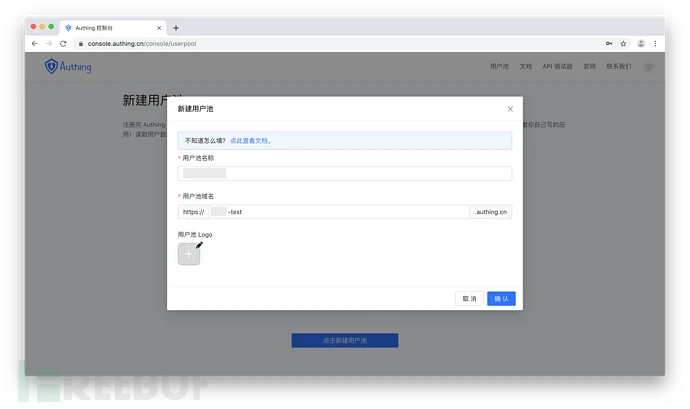The height and width of the screenshot is (409, 690).
Task: Open a new browser tab
Action: click(176, 28)
